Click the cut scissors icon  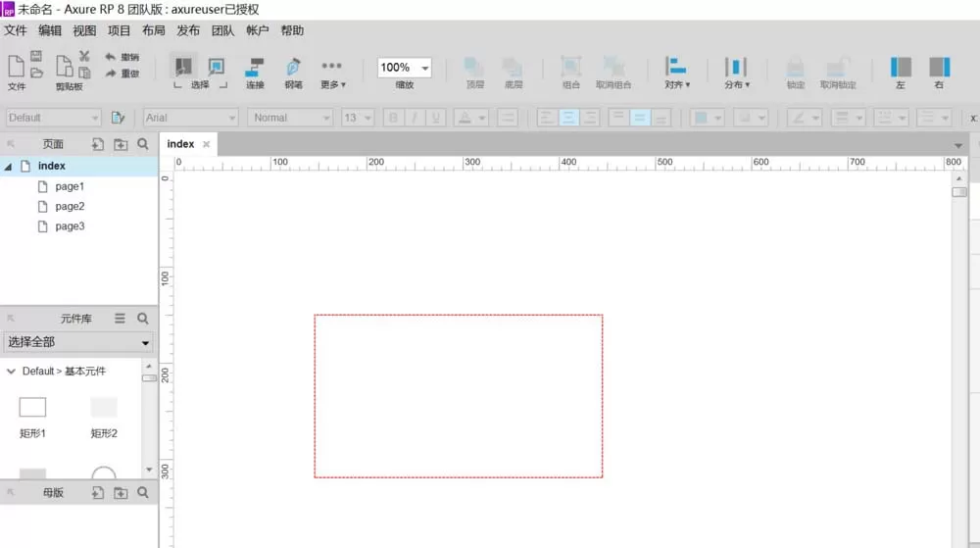(x=84, y=56)
